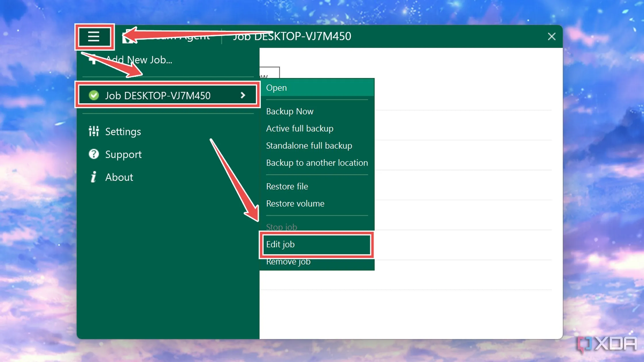Expand the Job DESKTOP-VJ7M450 submenu chevron
Screen dimensions: 644x362
point(243,95)
